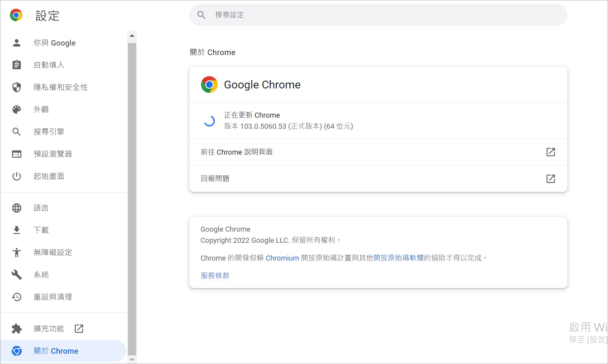608x364 pixels.
Task: Click the clipboard icon for 自動填入
Action: point(17,65)
